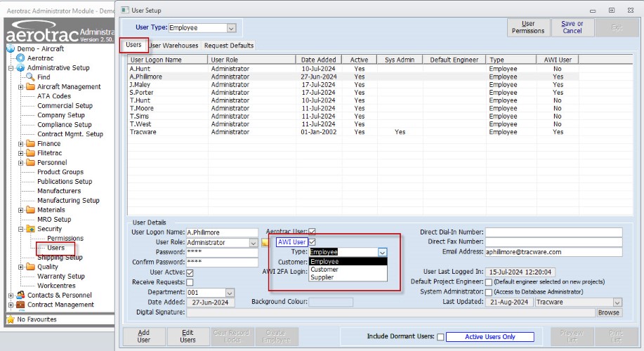This screenshot has width=644, height=351.
Task: Click the Flitetrac folder icon
Action: point(30,153)
